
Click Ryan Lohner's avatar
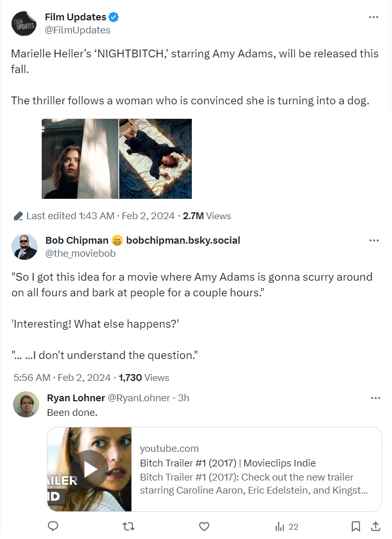[26, 404]
